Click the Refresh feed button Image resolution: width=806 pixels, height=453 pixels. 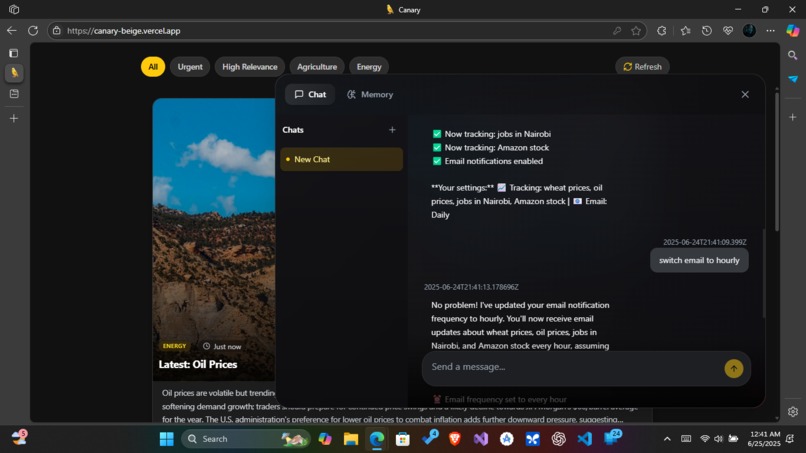642,67
